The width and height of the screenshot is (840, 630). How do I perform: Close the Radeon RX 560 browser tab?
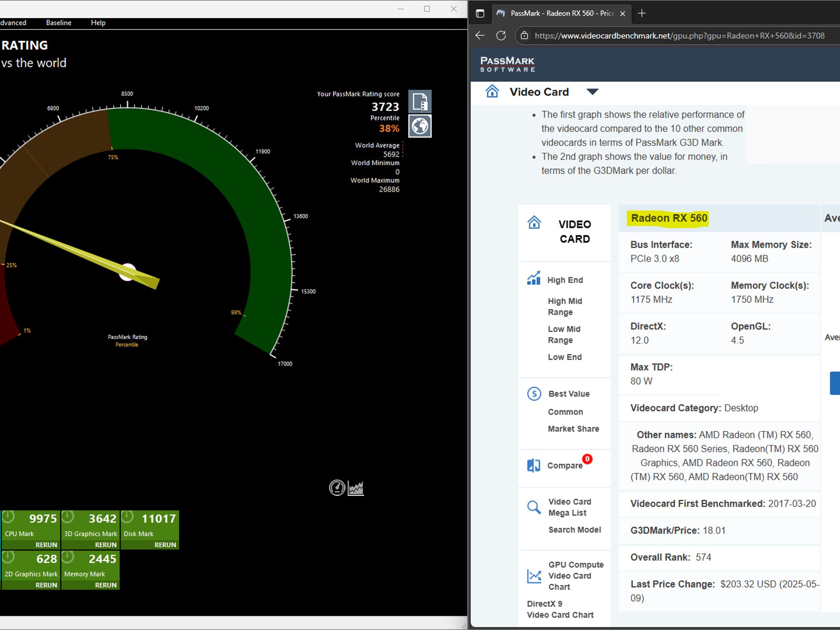623,14
